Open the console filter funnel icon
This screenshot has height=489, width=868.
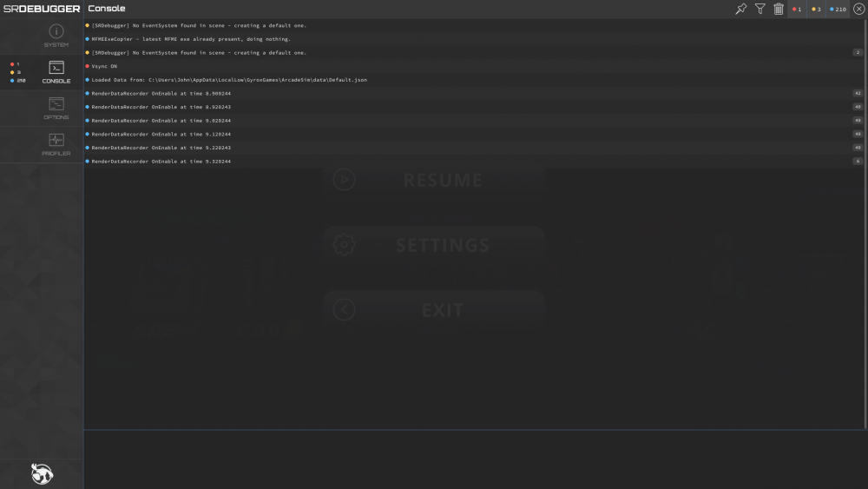(760, 9)
